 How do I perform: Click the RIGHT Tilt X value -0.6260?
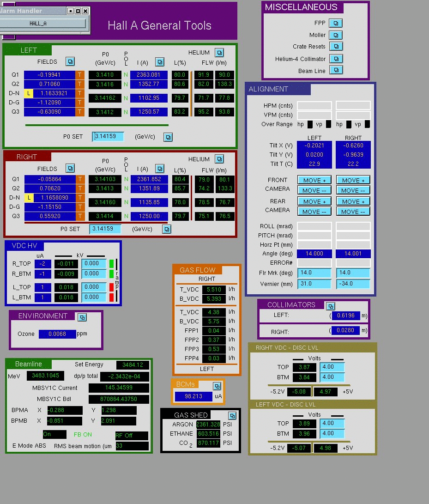tap(353, 145)
